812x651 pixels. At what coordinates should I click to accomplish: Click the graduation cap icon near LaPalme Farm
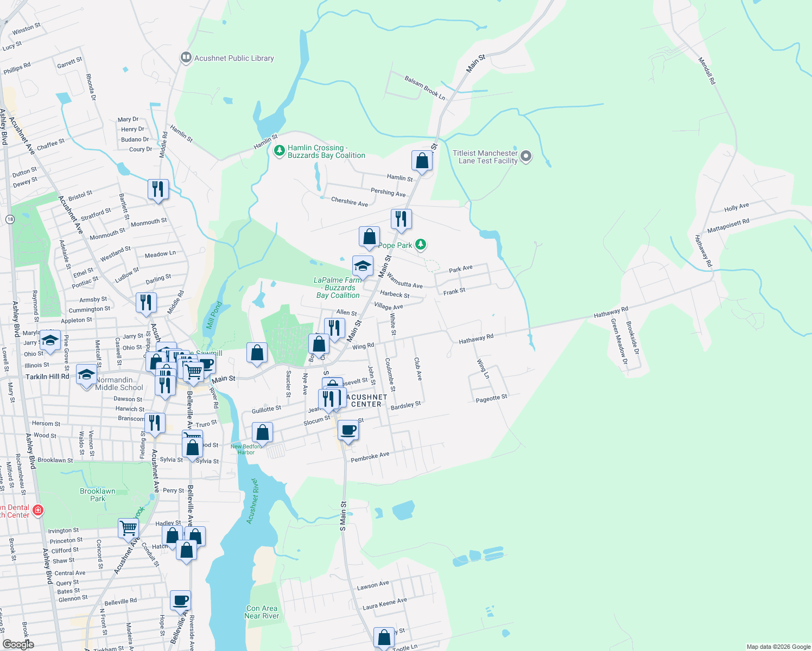pos(363,265)
